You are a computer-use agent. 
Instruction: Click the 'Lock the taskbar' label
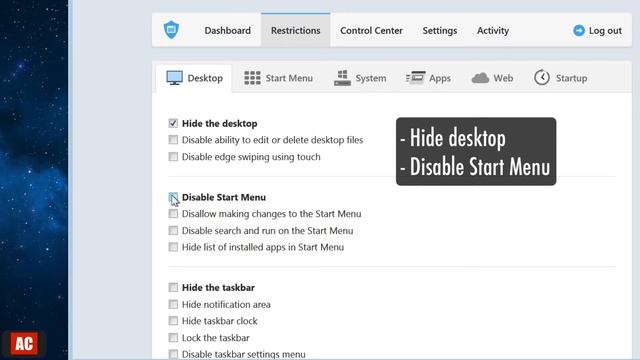pyautogui.click(x=216, y=338)
